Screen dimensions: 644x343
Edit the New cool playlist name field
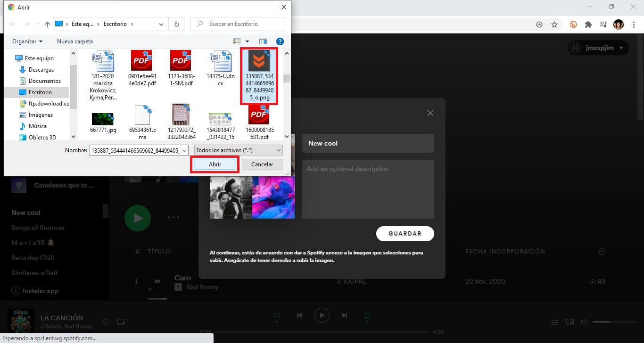tap(368, 143)
